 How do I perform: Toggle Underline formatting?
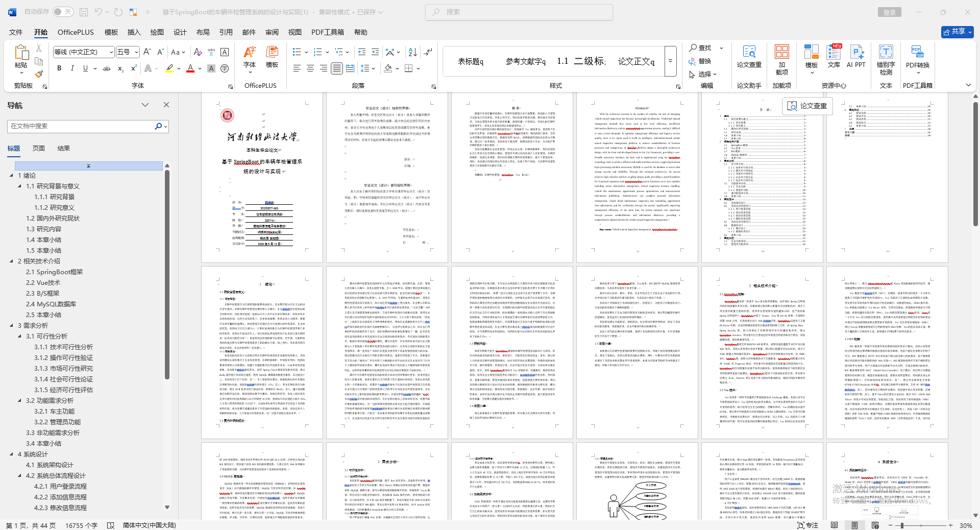point(85,68)
